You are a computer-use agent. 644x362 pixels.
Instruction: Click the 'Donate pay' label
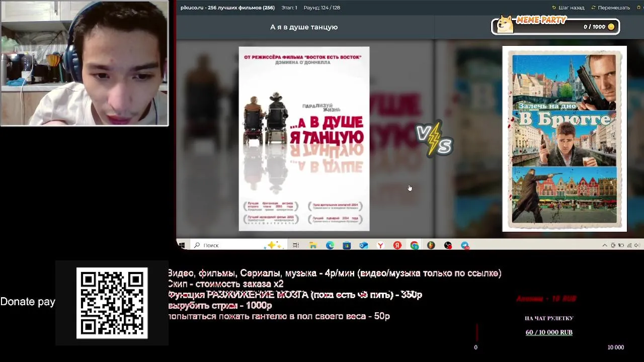click(x=28, y=302)
